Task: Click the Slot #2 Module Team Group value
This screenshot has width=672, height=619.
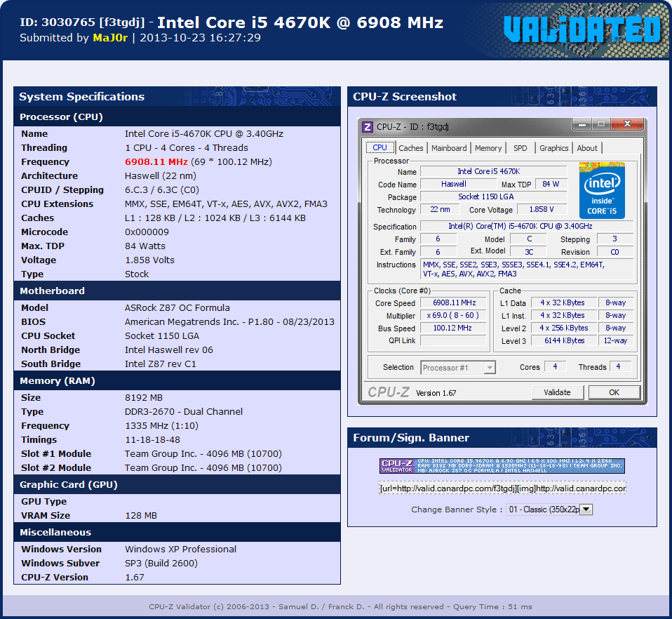Action: point(203,467)
